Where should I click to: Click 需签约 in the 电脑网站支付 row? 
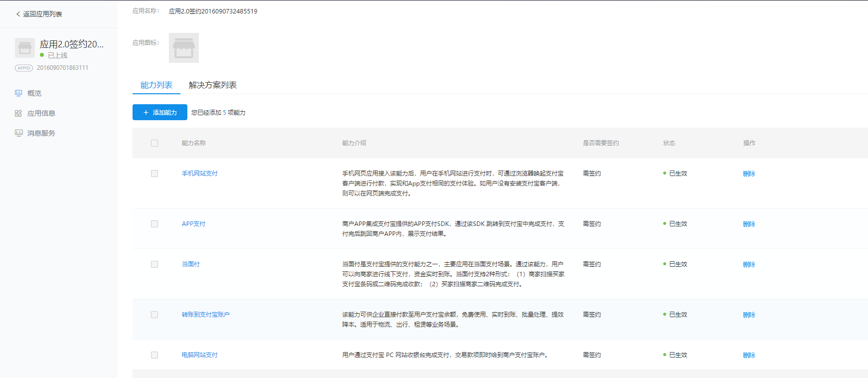click(x=592, y=355)
